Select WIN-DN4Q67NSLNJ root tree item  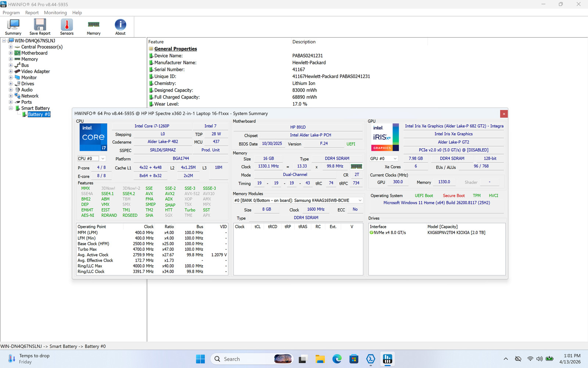tap(35, 41)
